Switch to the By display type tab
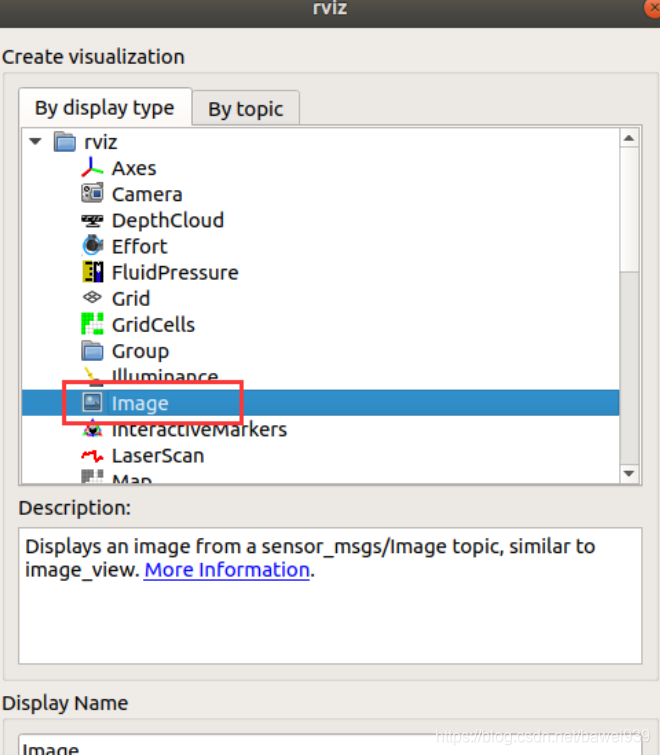This screenshot has height=755, width=660. (x=104, y=107)
